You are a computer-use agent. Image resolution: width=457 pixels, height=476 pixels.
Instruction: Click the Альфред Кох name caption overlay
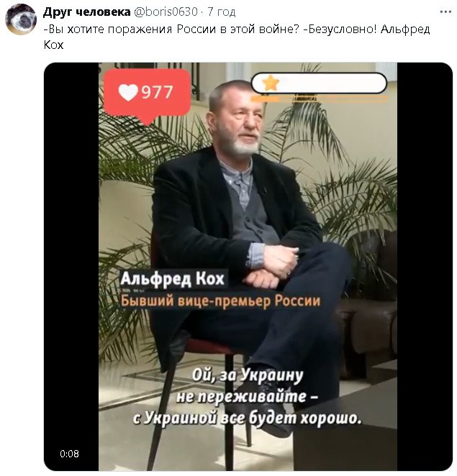click(173, 279)
